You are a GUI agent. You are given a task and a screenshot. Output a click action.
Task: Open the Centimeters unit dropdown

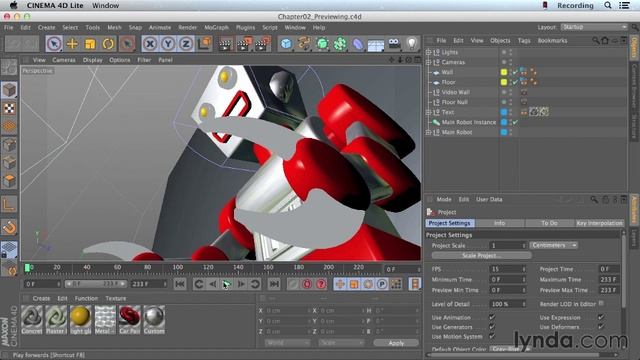click(553, 245)
